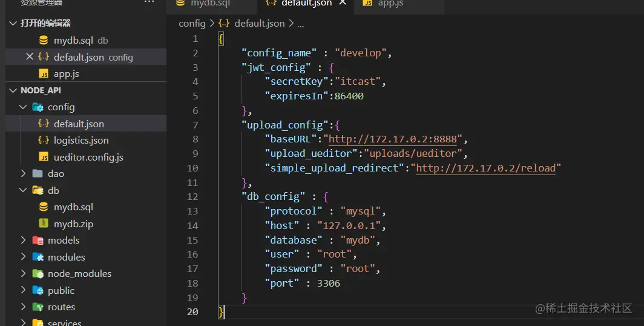The image size is (644, 326).
Task: Open the http://172.17.0.2/reload link
Action: click(486, 168)
